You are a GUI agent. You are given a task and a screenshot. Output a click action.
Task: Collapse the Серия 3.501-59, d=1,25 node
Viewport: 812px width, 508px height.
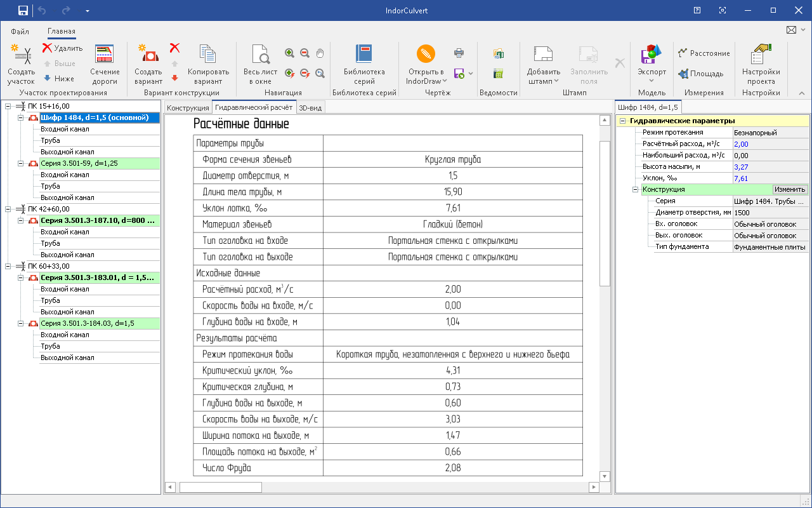(x=20, y=163)
